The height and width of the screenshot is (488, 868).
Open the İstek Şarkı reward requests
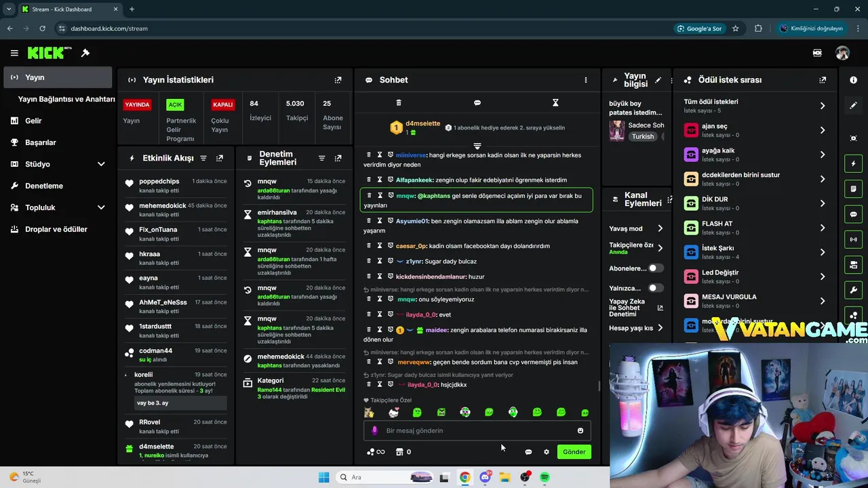pyautogui.click(x=755, y=252)
